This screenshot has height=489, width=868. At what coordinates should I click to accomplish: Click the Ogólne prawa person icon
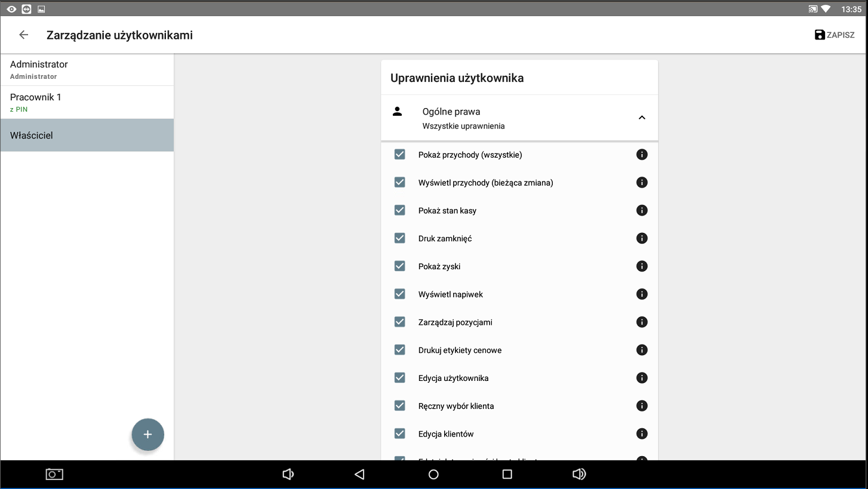(x=397, y=112)
